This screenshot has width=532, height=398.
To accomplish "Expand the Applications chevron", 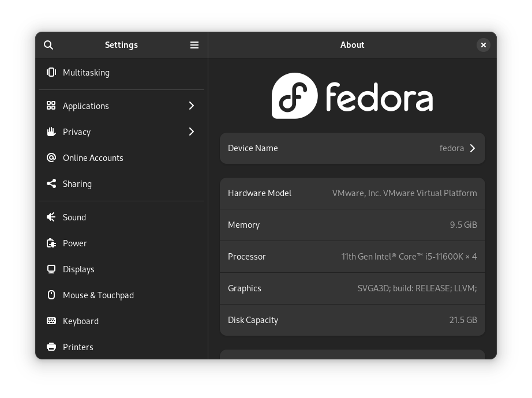I will click(x=191, y=106).
